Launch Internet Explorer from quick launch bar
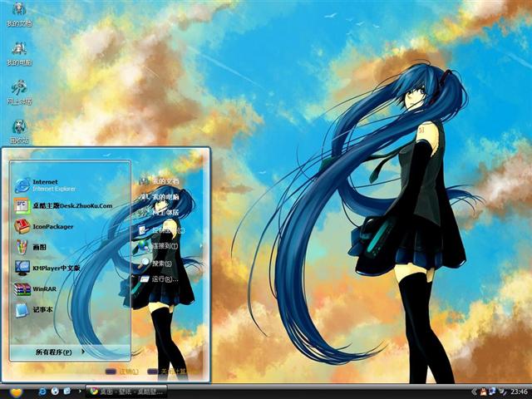Viewport: 532px width, 399px height. (x=42, y=392)
